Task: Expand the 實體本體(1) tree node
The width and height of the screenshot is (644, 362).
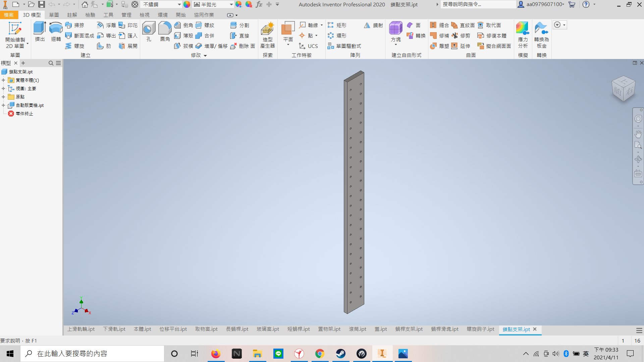Action: click(x=3, y=80)
